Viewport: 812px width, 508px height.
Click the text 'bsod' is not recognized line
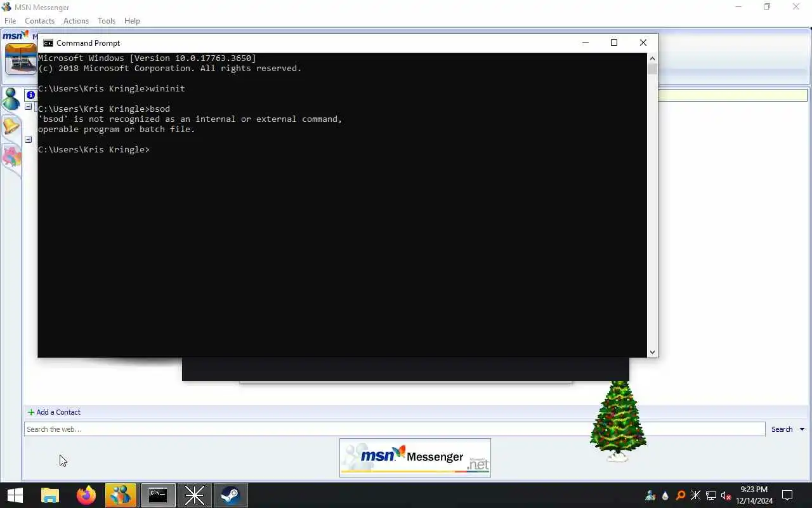click(190, 119)
